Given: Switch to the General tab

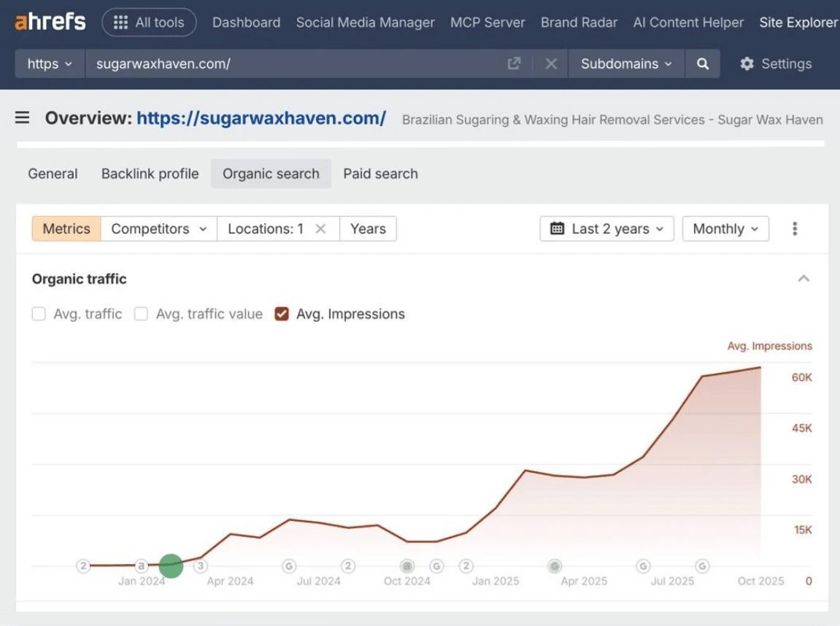Looking at the screenshot, I should (53, 174).
